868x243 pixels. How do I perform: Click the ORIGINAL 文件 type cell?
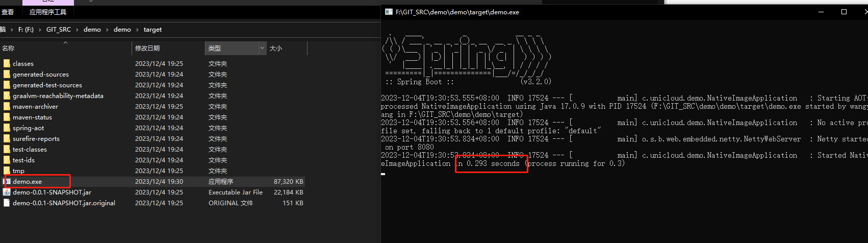pyautogui.click(x=231, y=203)
